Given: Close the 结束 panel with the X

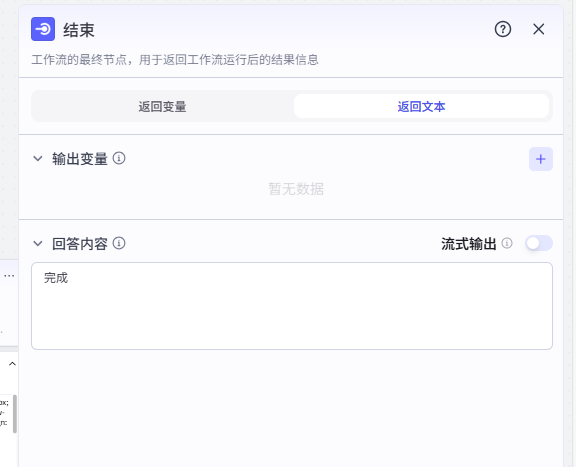Looking at the screenshot, I should tap(539, 29).
